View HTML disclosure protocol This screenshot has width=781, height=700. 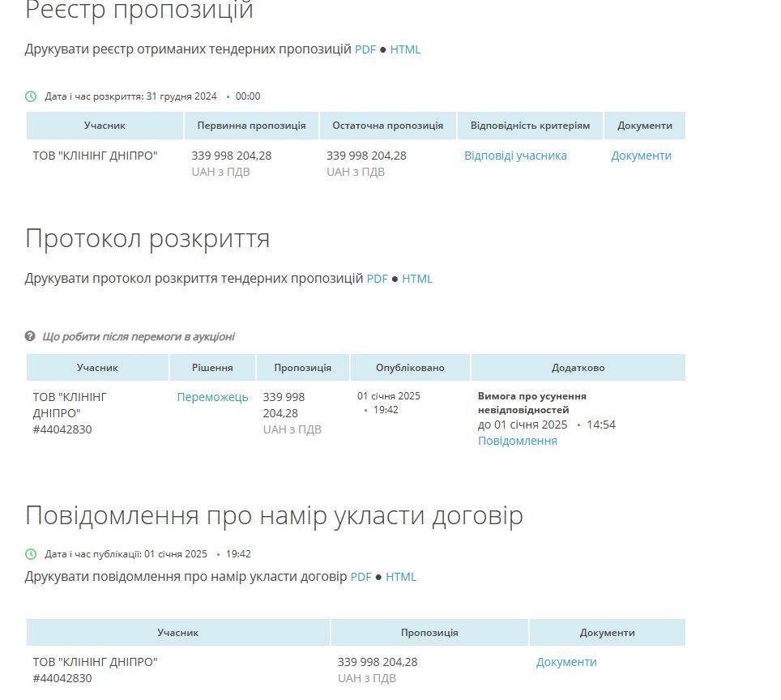tap(417, 278)
